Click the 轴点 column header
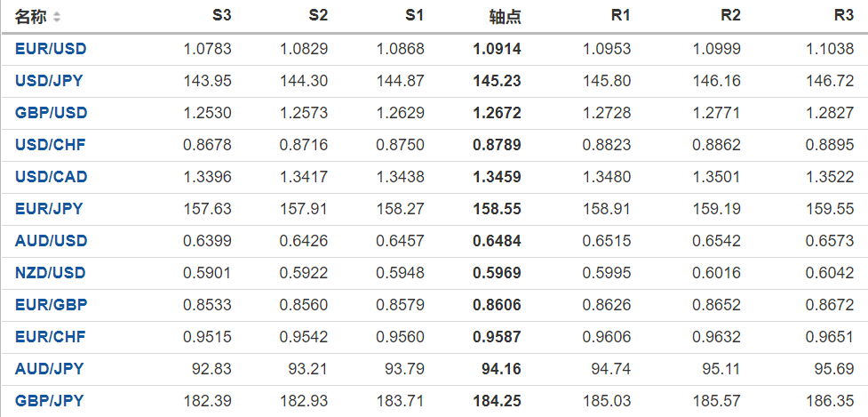The height and width of the screenshot is (417, 868). [506, 17]
